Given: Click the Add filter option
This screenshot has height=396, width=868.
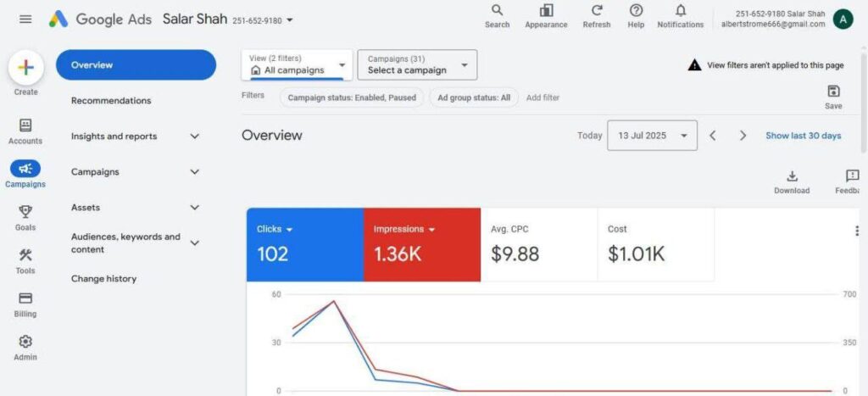Looking at the screenshot, I should pos(542,98).
